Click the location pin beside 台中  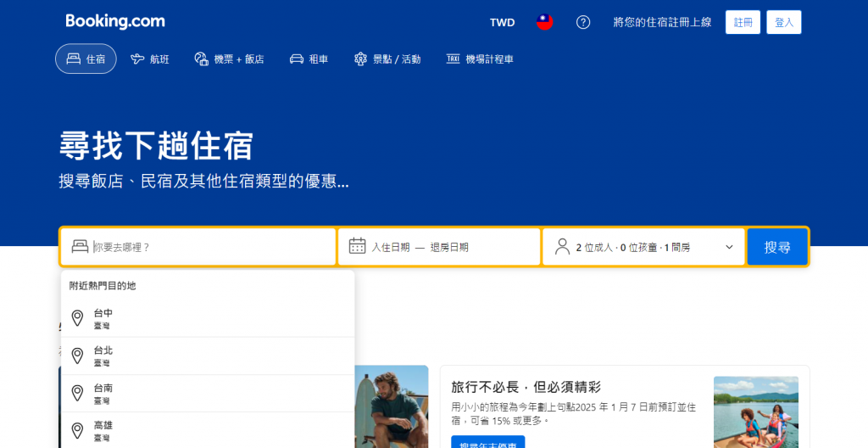tap(77, 318)
